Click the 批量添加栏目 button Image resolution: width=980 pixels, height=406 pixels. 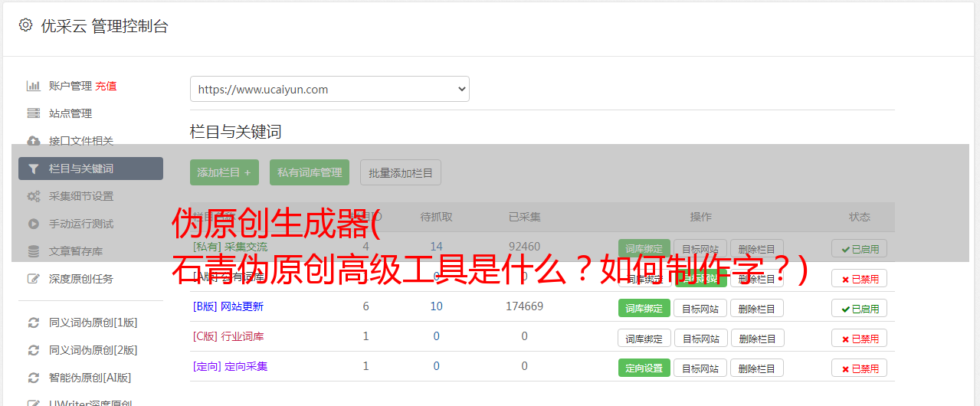[401, 172]
